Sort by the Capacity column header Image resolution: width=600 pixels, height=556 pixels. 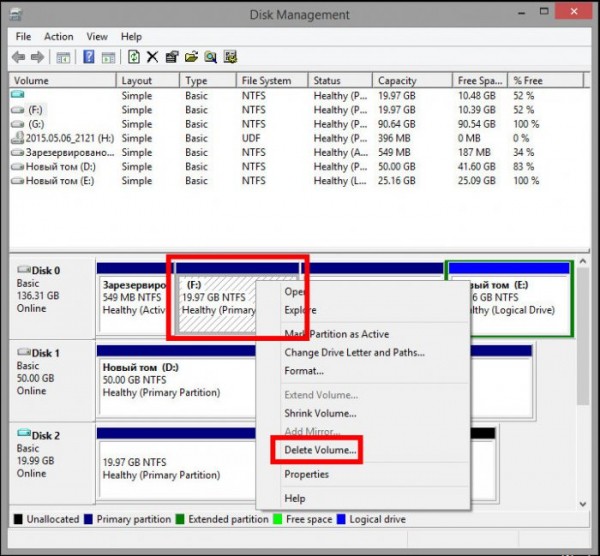412,80
